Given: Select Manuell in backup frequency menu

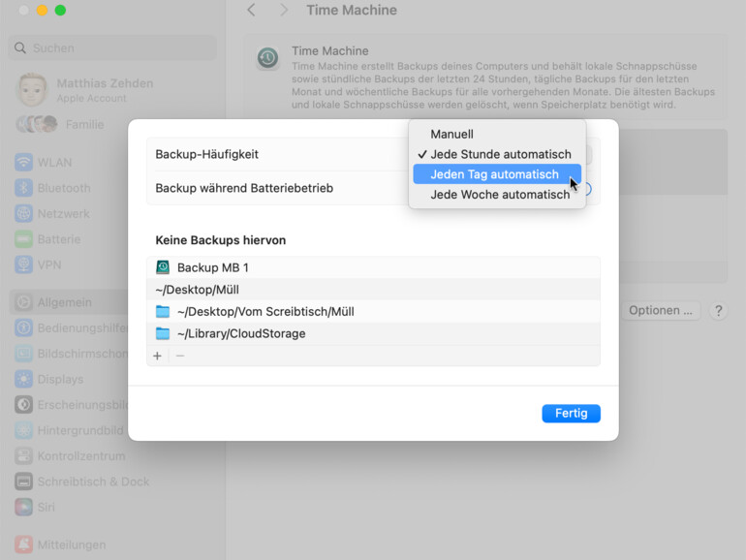Looking at the screenshot, I should click(x=497, y=134).
